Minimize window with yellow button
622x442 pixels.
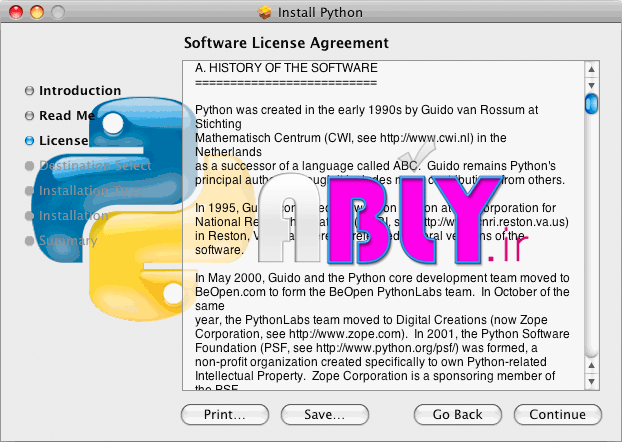(37, 12)
